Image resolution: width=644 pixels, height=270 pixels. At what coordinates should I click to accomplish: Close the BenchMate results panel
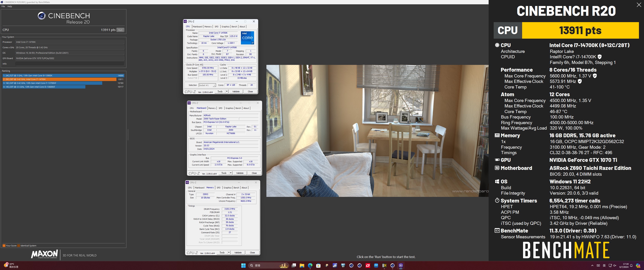[x=639, y=5]
